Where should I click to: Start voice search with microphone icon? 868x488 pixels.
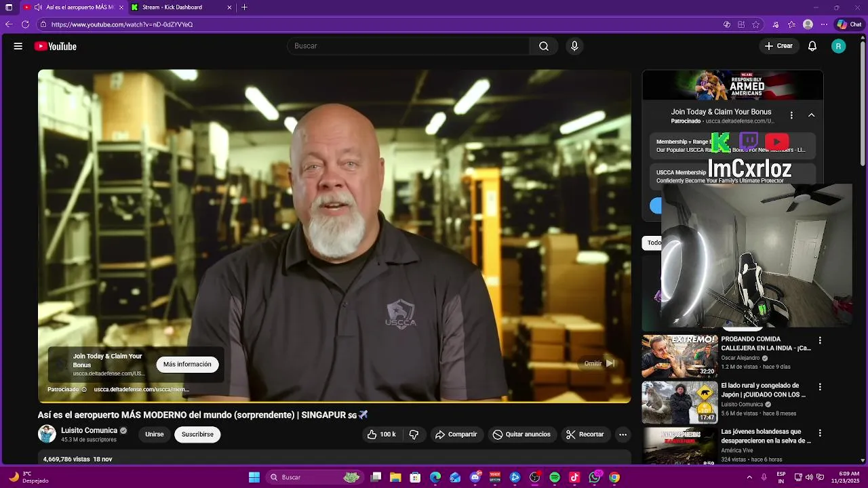coord(574,46)
